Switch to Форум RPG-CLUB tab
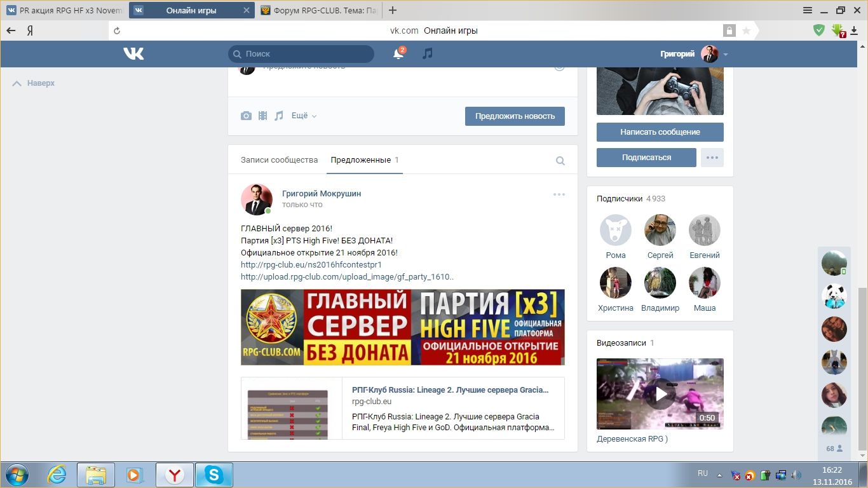Screen dimensions: 868x488 point(321,10)
